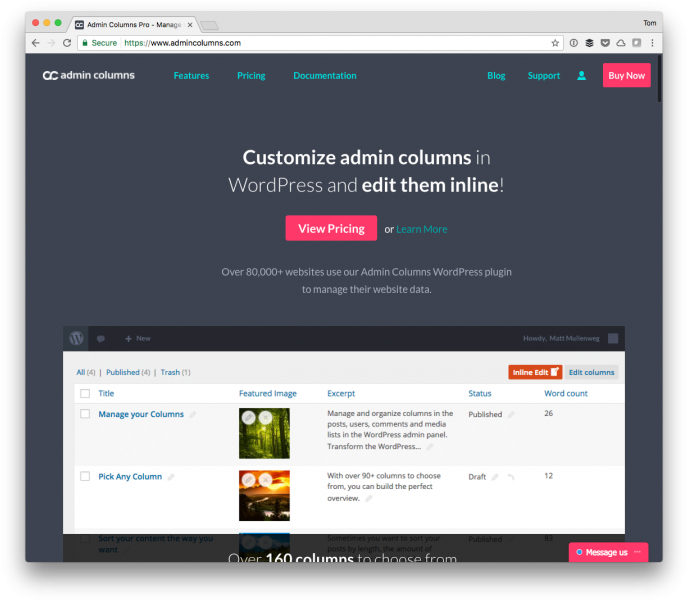
Task: Click the word count value 12
Action: [x=549, y=476]
